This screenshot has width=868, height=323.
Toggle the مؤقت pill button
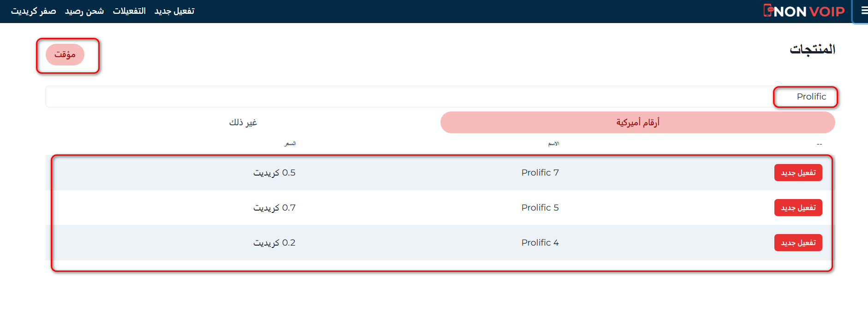pyautogui.click(x=65, y=55)
